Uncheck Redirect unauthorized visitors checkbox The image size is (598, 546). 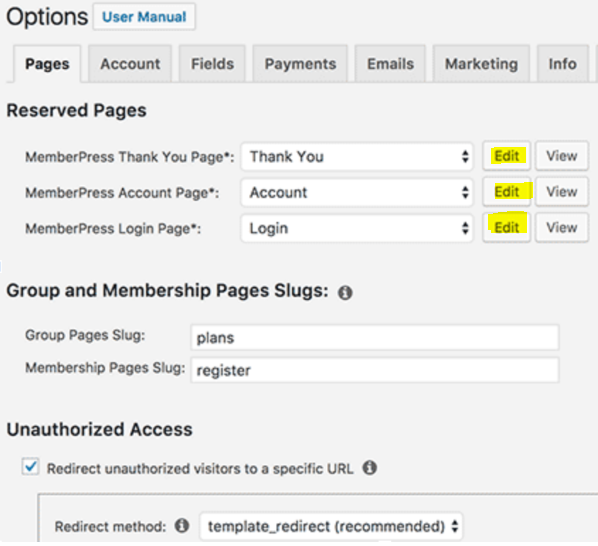(31, 467)
